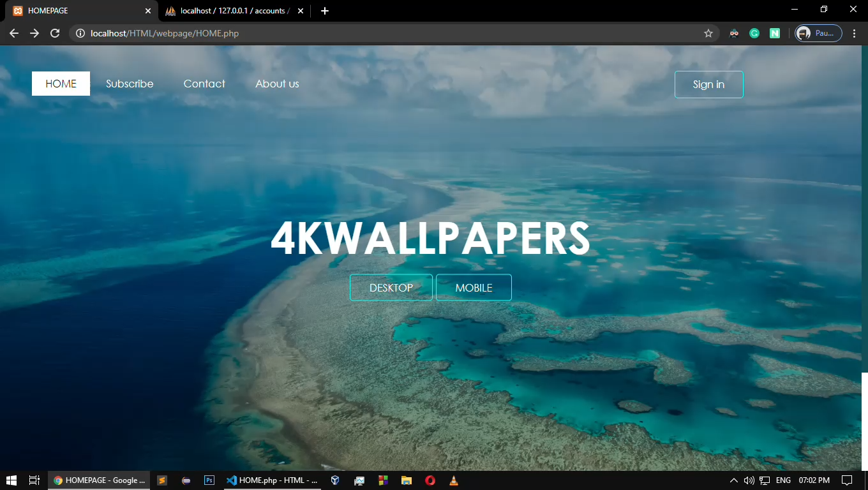The image size is (868, 490).
Task: Launch Photoshop from the taskbar
Action: pos(209,480)
